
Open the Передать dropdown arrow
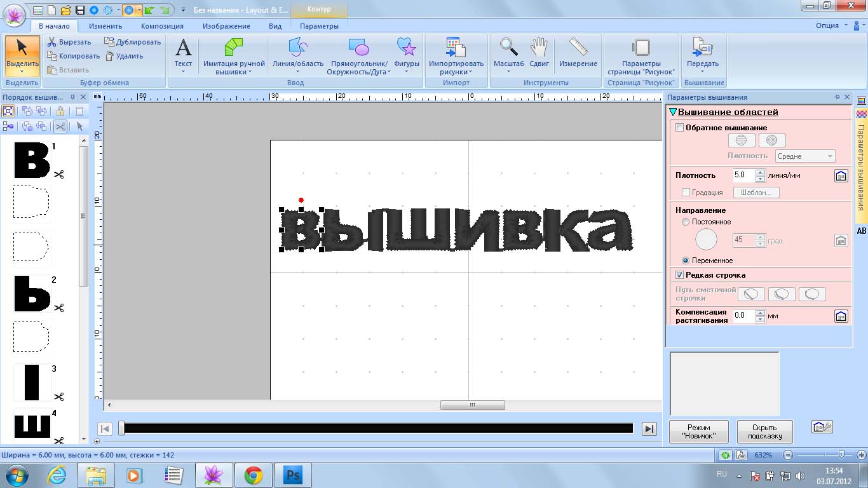(703, 71)
